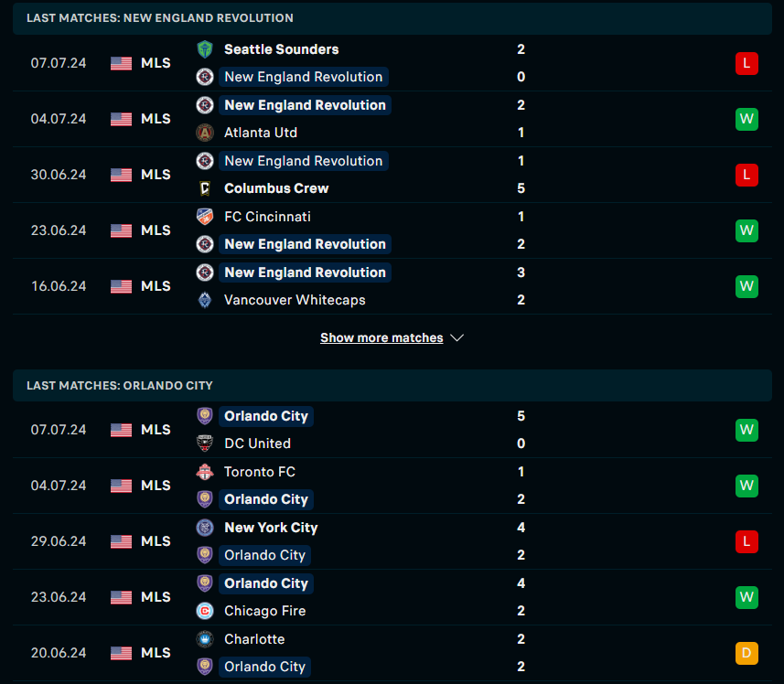The image size is (784, 684).
Task: Open the Chicago Fire team name
Action: (265, 611)
